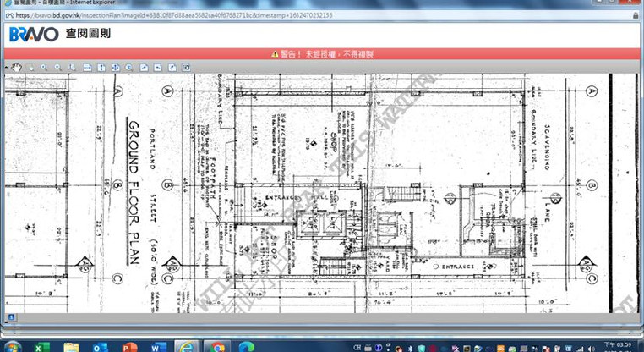Click the actual size magnifier icon

click(x=129, y=68)
